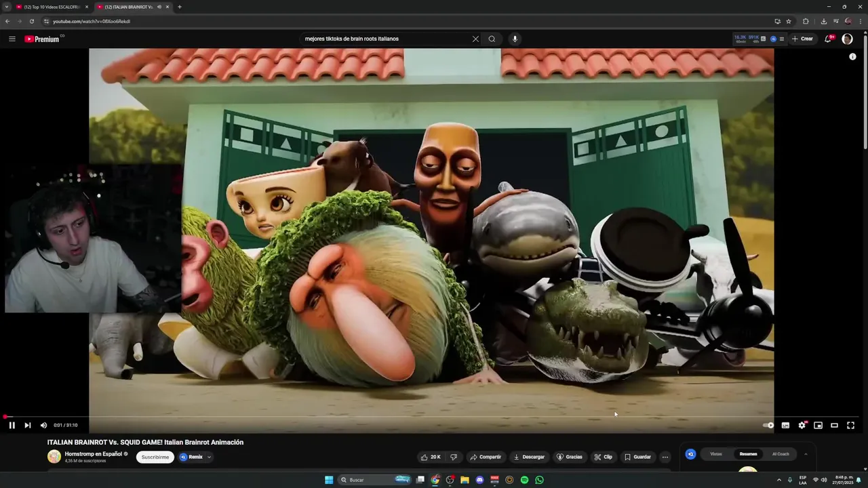Image resolution: width=868 pixels, height=488 pixels.
Task: Switch to the Resumen tab
Action: pos(749,454)
